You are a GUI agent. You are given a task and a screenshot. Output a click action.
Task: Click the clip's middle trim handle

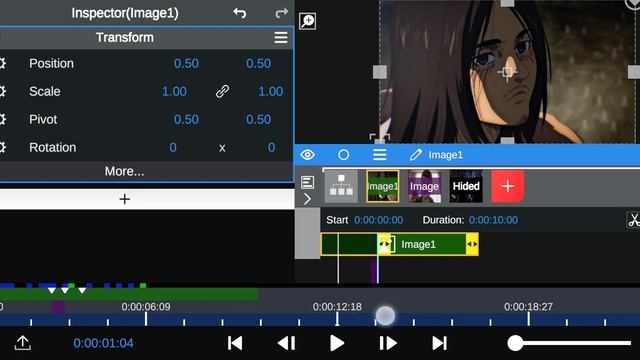[385, 244]
